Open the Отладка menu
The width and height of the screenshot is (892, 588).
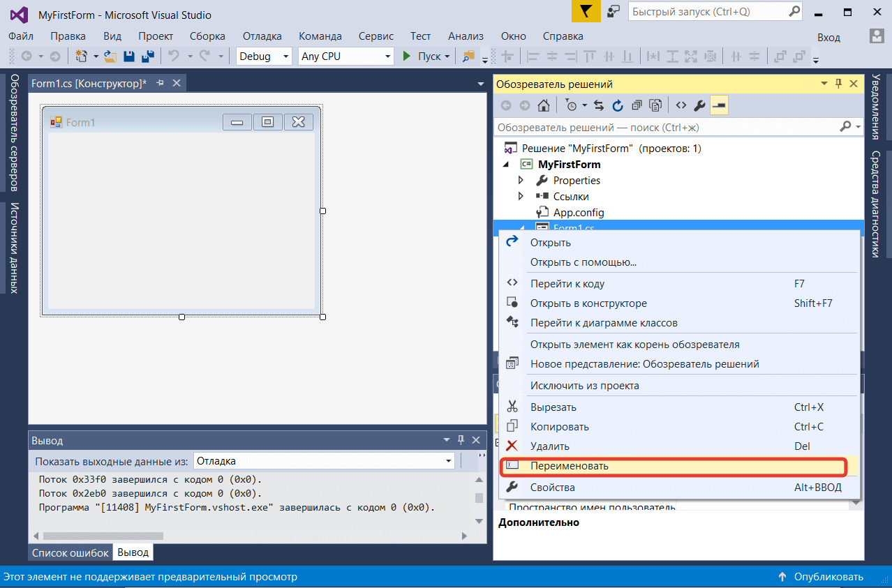point(262,36)
